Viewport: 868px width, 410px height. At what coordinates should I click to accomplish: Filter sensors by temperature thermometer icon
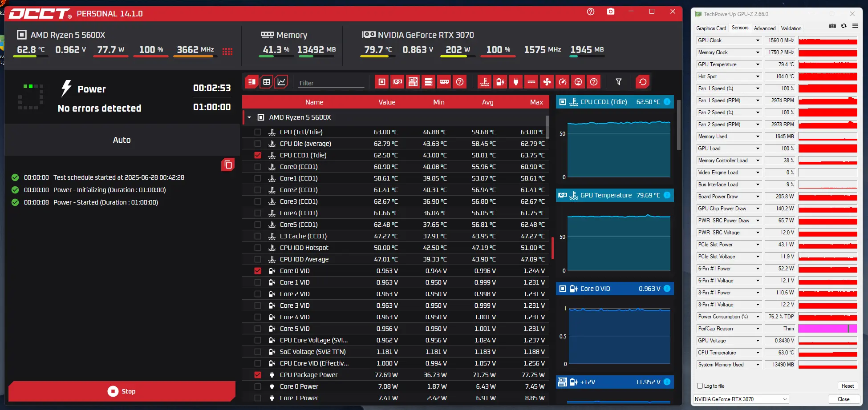point(485,82)
